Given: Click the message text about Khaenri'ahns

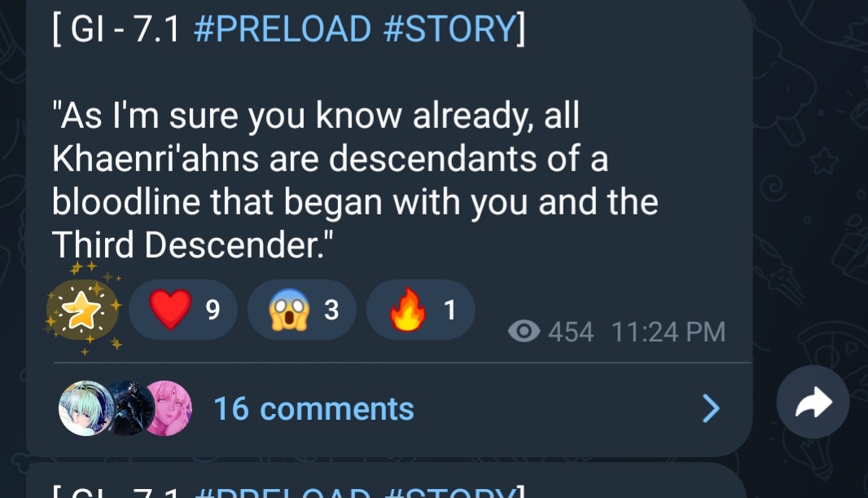Looking at the screenshot, I should (355, 180).
